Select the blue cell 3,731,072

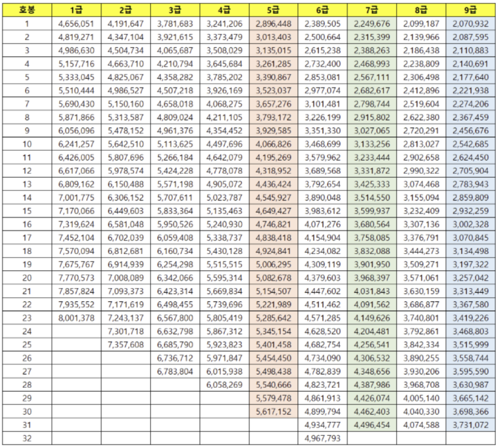471,425
